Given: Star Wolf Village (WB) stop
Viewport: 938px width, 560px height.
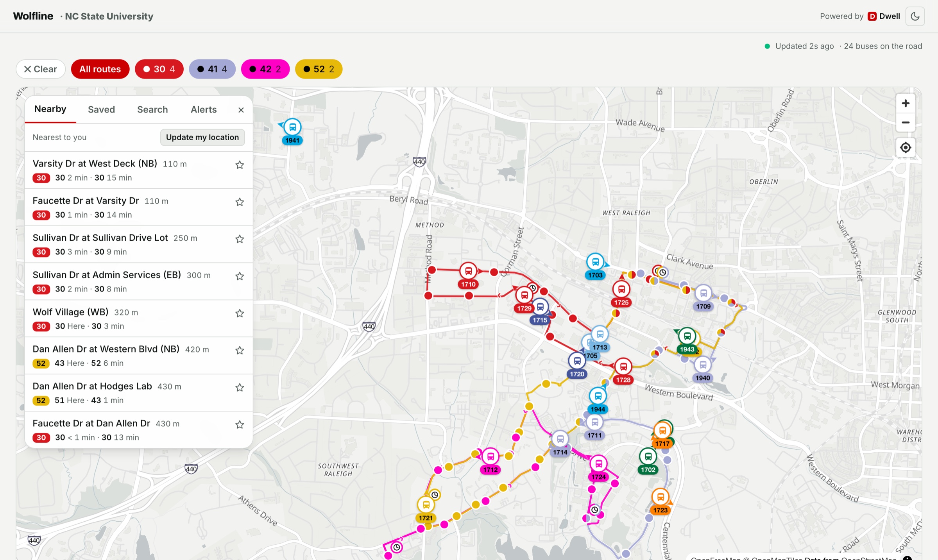Looking at the screenshot, I should click(x=240, y=313).
